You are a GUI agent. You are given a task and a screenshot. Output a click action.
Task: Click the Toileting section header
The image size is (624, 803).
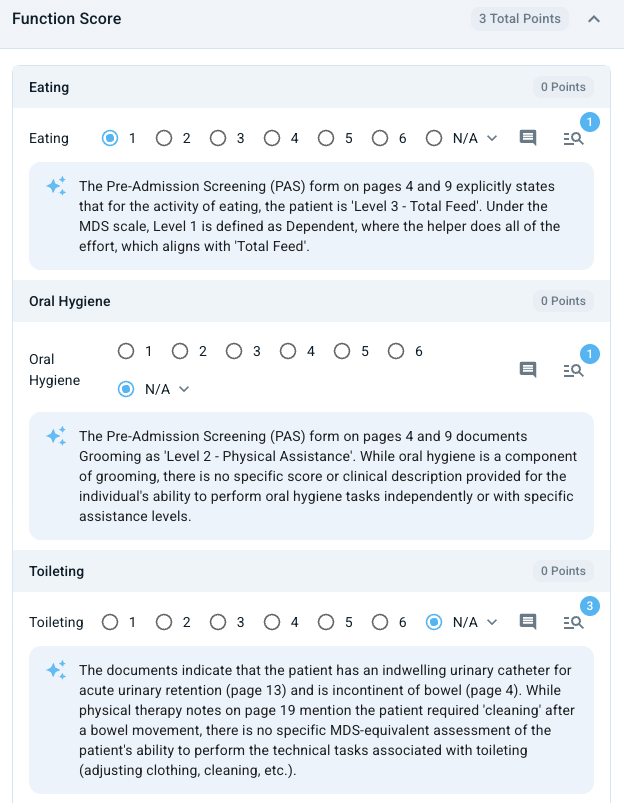pos(311,571)
